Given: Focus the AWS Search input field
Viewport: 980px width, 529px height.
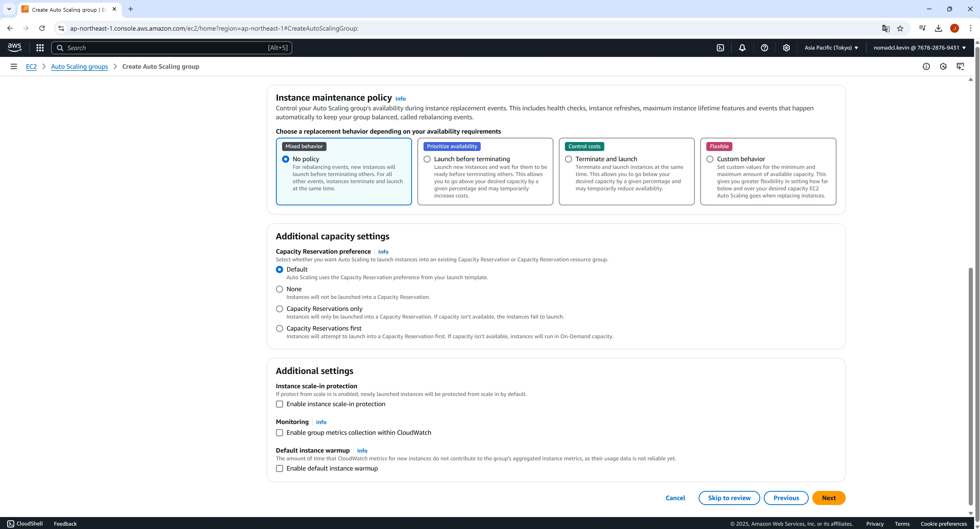Looking at the screenshot, I should pos(167,48).
